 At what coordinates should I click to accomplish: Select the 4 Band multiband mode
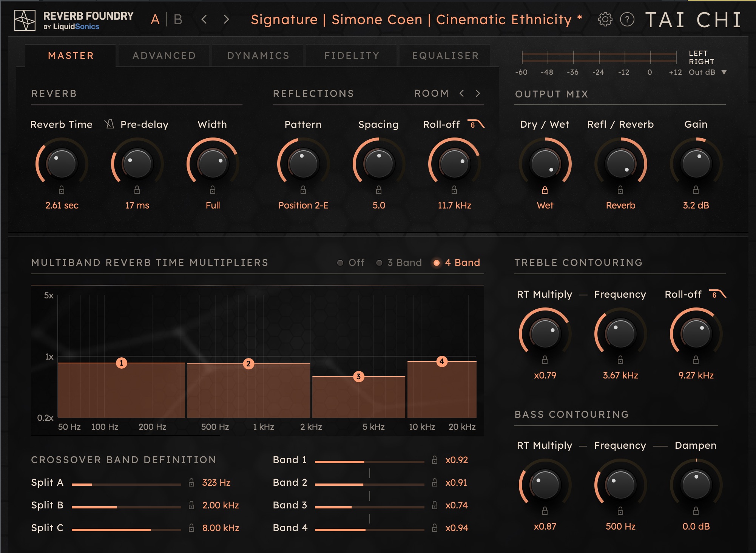[437, 263]
